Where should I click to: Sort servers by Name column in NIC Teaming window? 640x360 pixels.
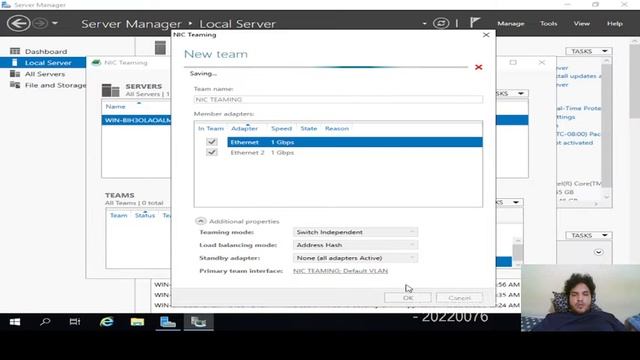pos(116,107)
